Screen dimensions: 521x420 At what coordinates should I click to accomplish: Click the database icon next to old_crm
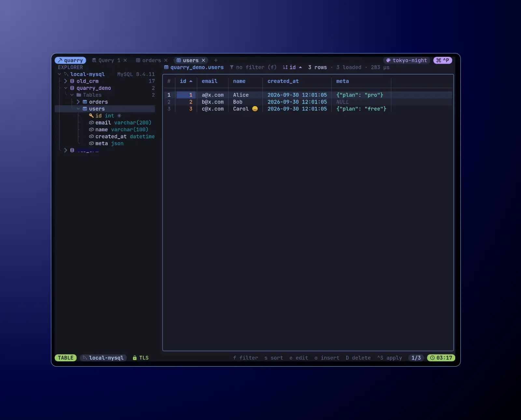72,81
